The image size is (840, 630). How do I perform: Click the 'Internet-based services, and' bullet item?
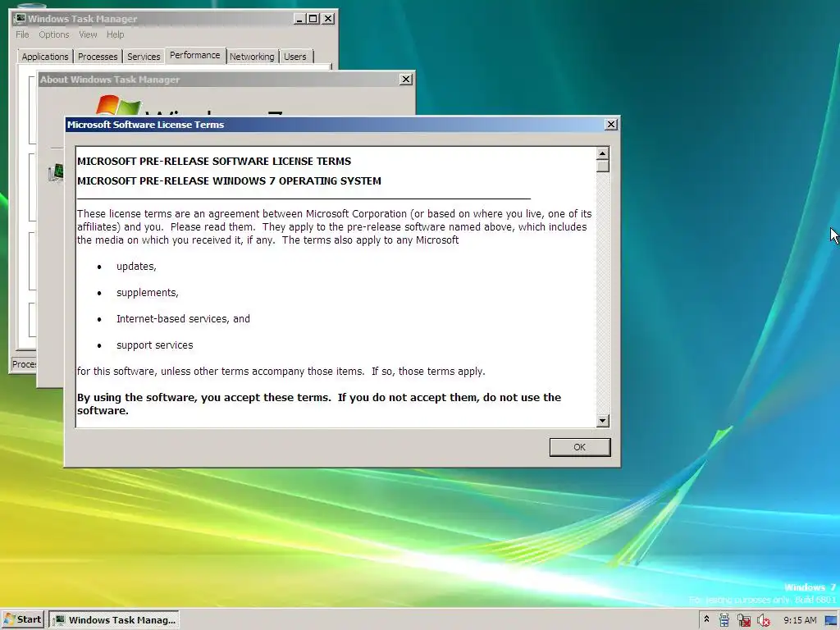pyautogui.click(x=183, y=319)
